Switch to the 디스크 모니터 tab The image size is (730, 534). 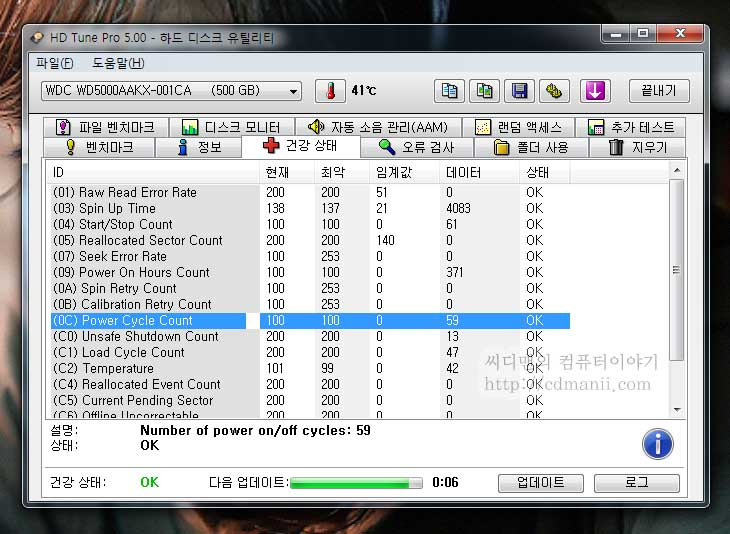click(231, 127)
